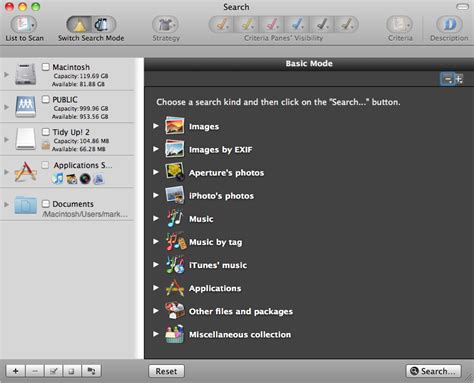Select the Music by tag icon
474x383 pixels.
pyautogui.click(x=176, y=241)
